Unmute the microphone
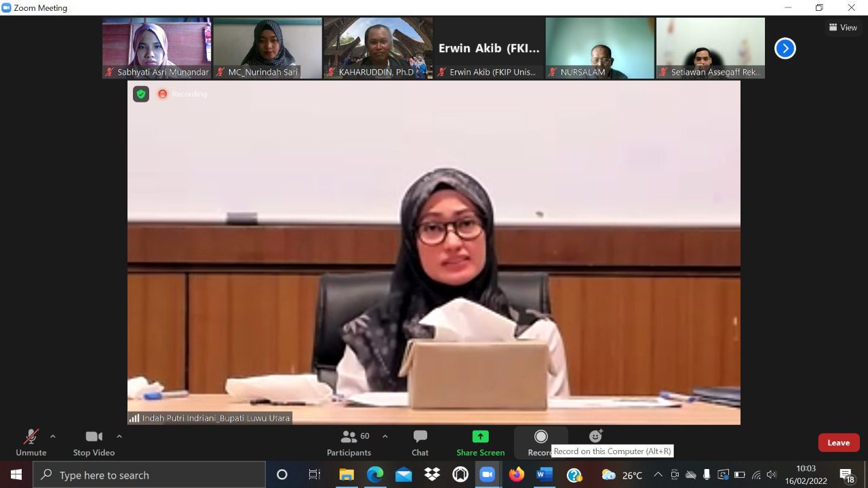This screenshot has height=488, width=868. (31, 443)
